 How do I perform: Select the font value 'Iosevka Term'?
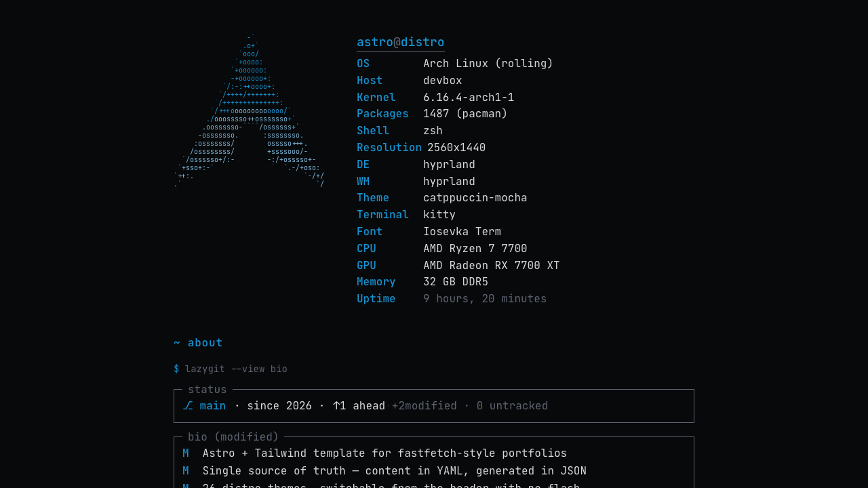click(x=462, y=232)
